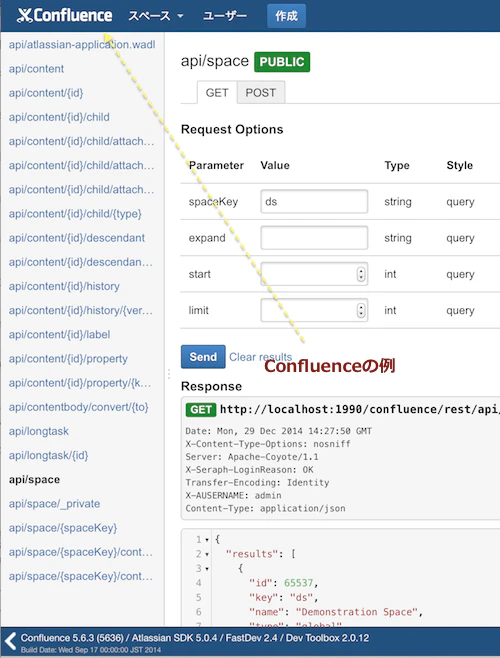Select the api/content resource in the sidebar
Image resolution: width=500 pixels, height=658 pixels.
tap(36, 69)
